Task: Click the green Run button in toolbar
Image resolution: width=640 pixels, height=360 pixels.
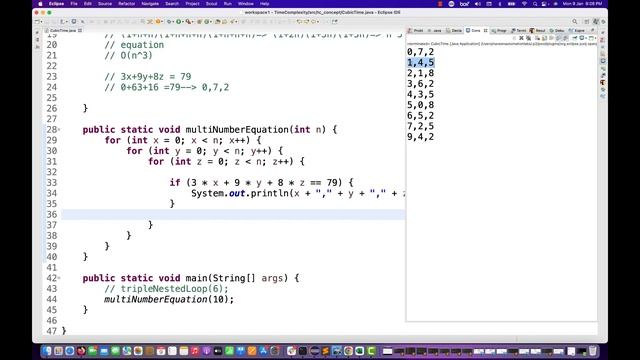Action: tap(178, 21)
